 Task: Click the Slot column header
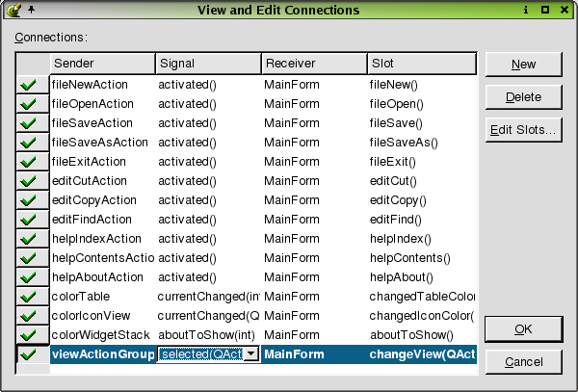[x=421, y=64]
